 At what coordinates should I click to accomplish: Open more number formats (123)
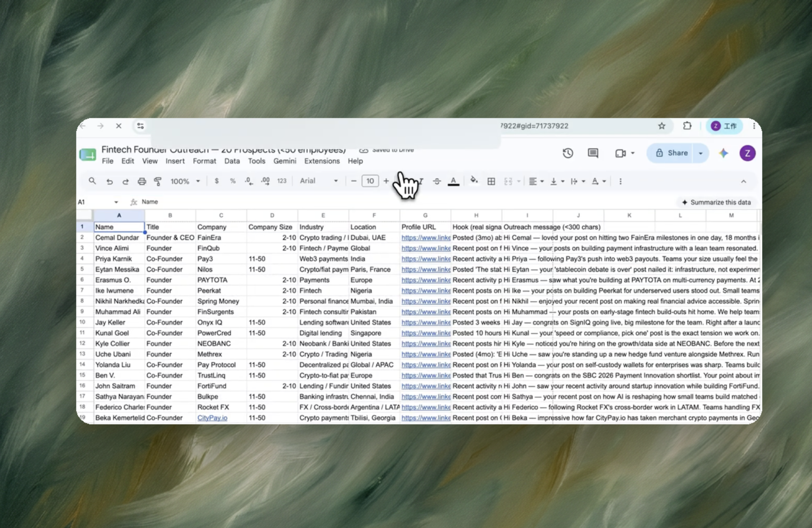tap(281, 181)
